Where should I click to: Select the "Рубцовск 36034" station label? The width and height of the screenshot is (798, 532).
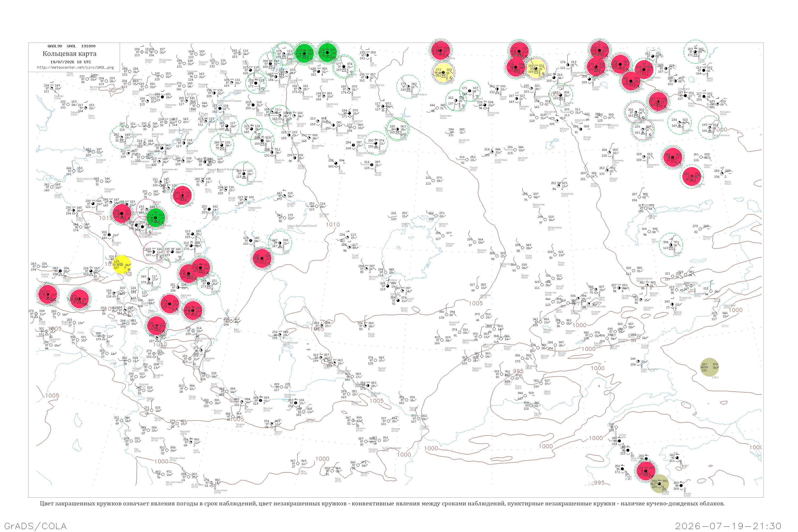pos(725,113)
